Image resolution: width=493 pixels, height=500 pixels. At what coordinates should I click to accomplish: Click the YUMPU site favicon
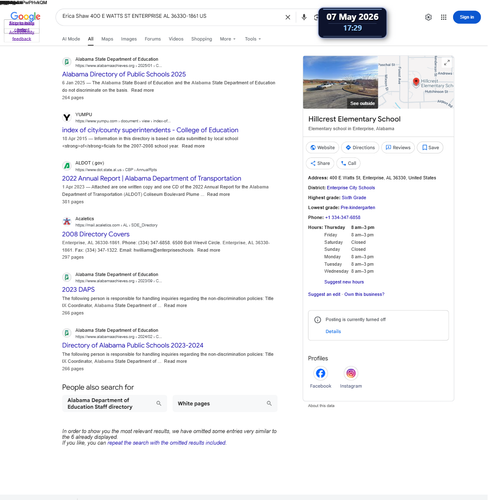click(x=67, y=118)
